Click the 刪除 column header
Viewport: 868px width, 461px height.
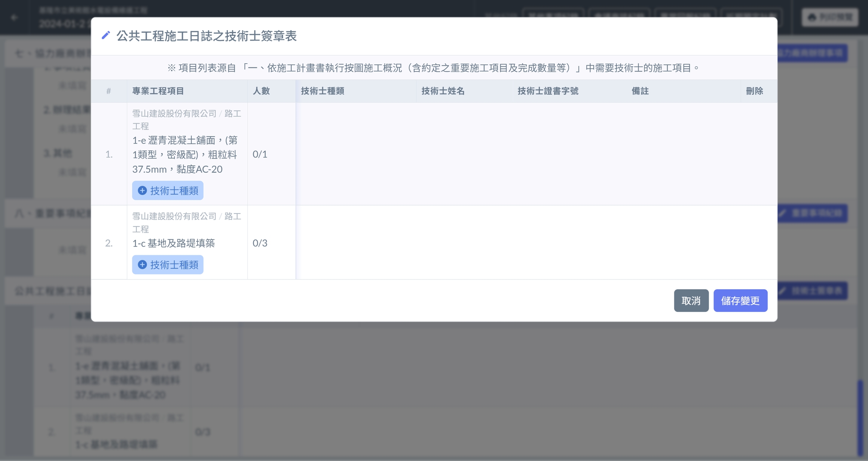(754, 91)
